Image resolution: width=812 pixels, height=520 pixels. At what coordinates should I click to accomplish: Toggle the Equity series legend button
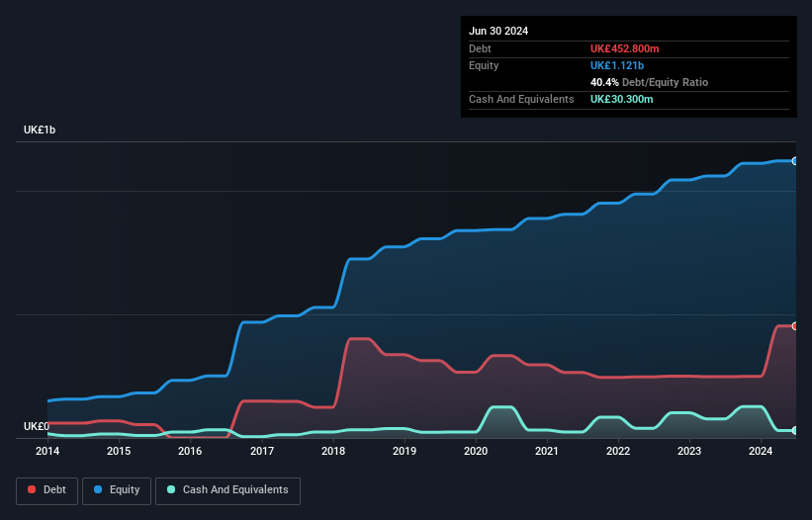coord(117,490)
